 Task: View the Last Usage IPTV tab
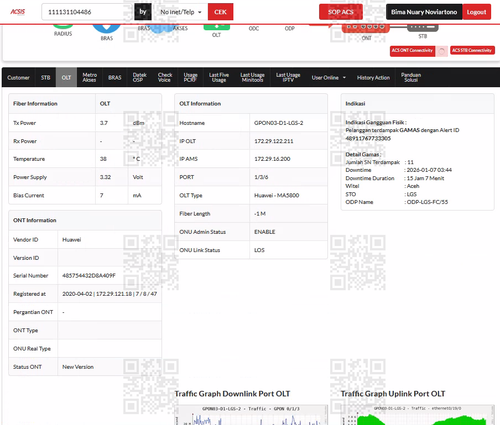288,78
